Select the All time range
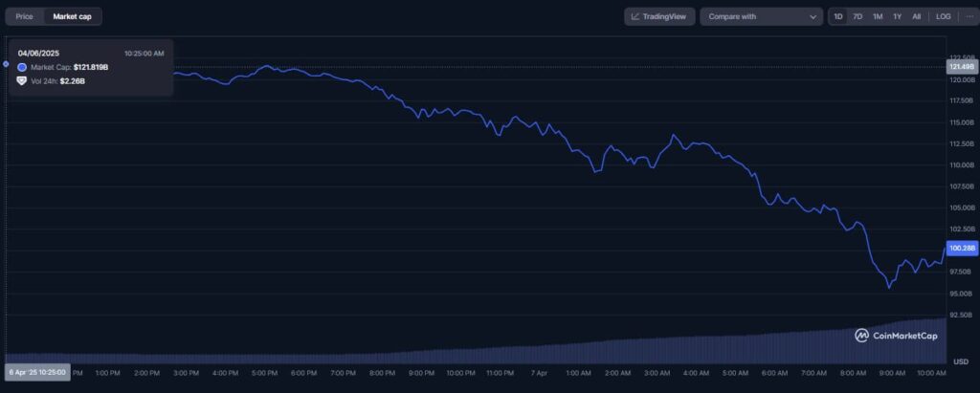The image size is (980, 393). point(916,17)
